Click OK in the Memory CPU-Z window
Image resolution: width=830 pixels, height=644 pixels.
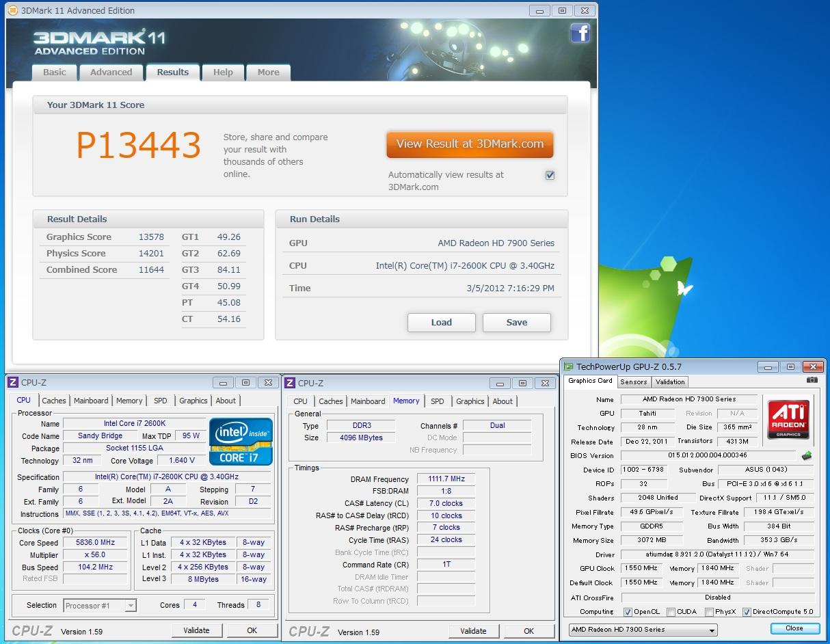[x=529, y=631]
